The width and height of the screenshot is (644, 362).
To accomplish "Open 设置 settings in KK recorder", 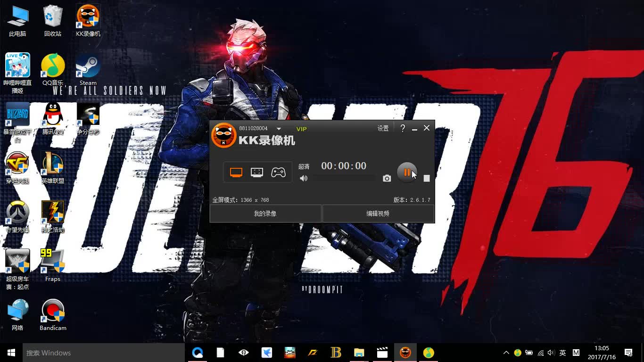I will (x=383, y=128).
